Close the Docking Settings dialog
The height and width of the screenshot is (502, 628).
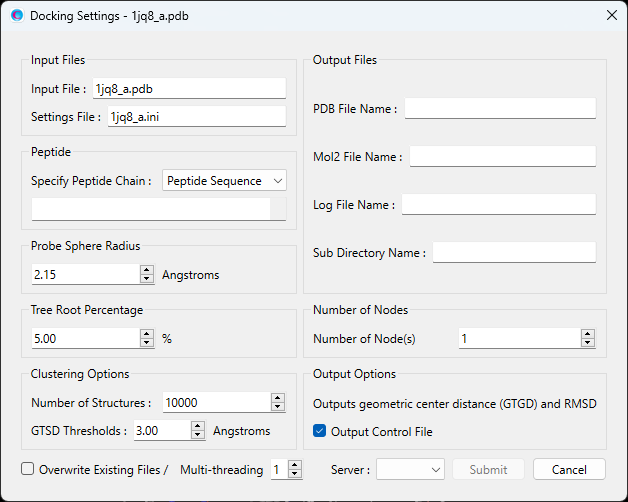(x=610, y=16)
